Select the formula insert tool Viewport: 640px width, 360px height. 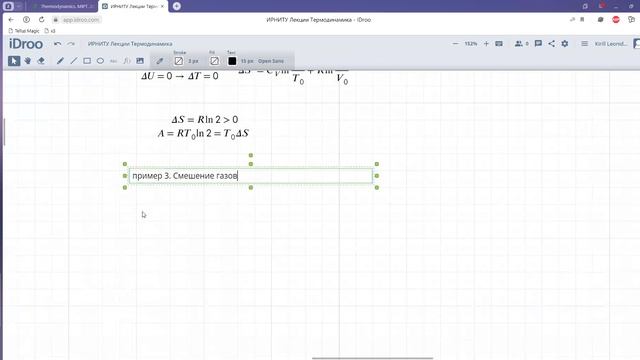point(127,61)
